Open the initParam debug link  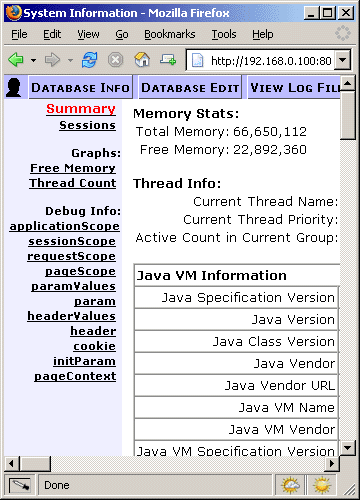[x=85, y=361]
